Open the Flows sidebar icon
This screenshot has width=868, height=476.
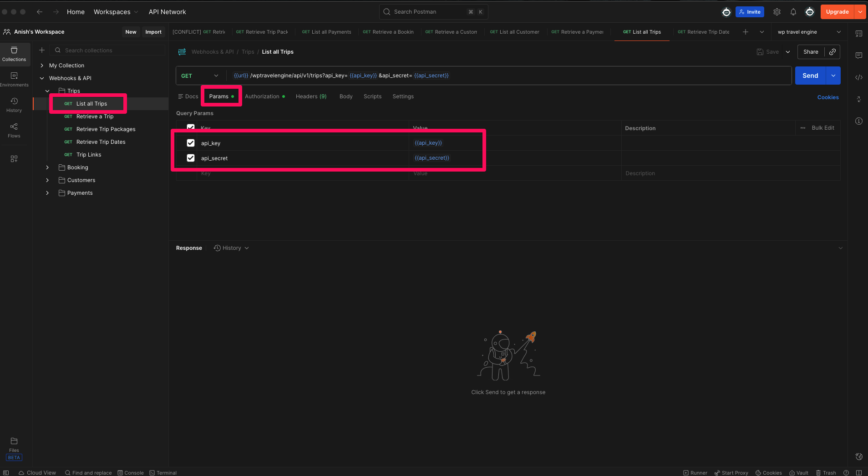pyautogui.click(x=14, y=130)
